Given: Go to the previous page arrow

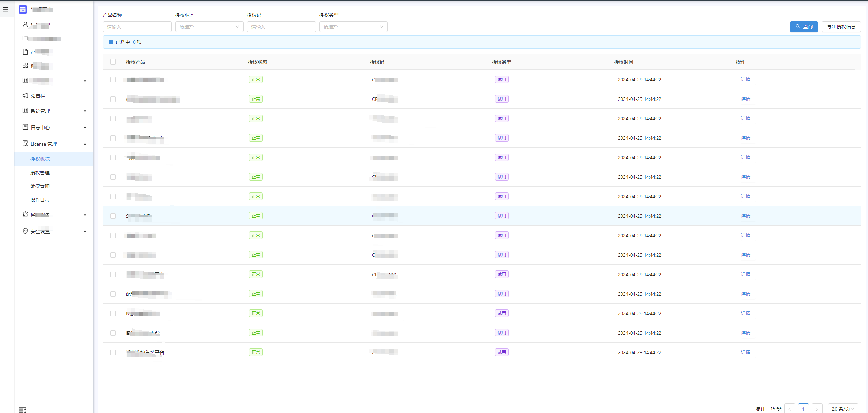Looking at the screenshot, I should [x=789, y=409].
